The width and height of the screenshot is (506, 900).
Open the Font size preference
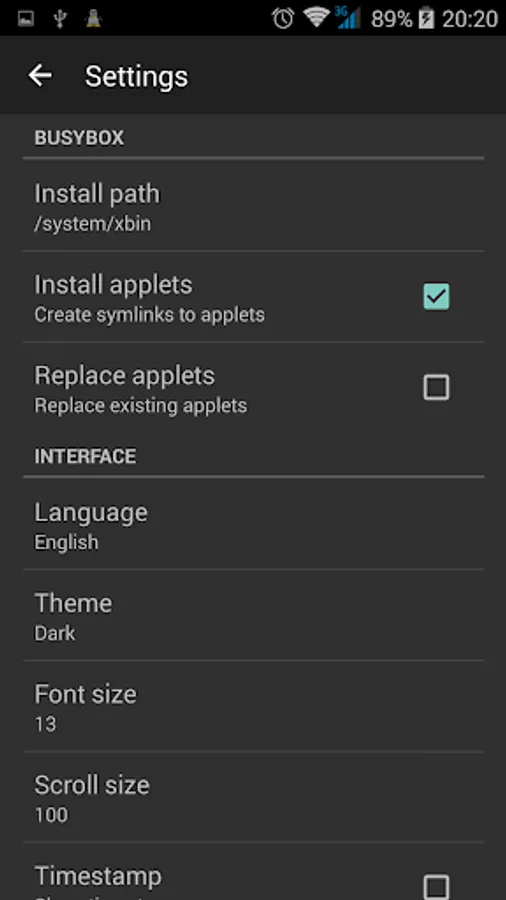click(x=253, y=706)
